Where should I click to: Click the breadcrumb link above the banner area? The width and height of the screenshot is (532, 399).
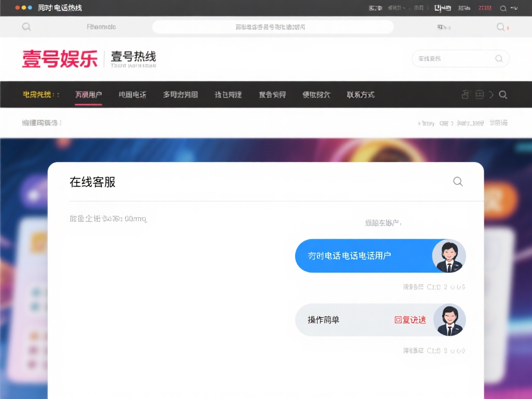click(39, 123)
